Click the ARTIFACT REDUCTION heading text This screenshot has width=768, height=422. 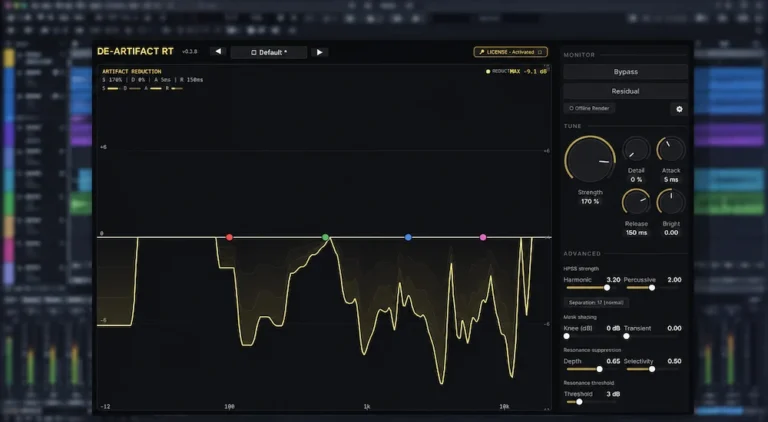[x=132, y=71]
